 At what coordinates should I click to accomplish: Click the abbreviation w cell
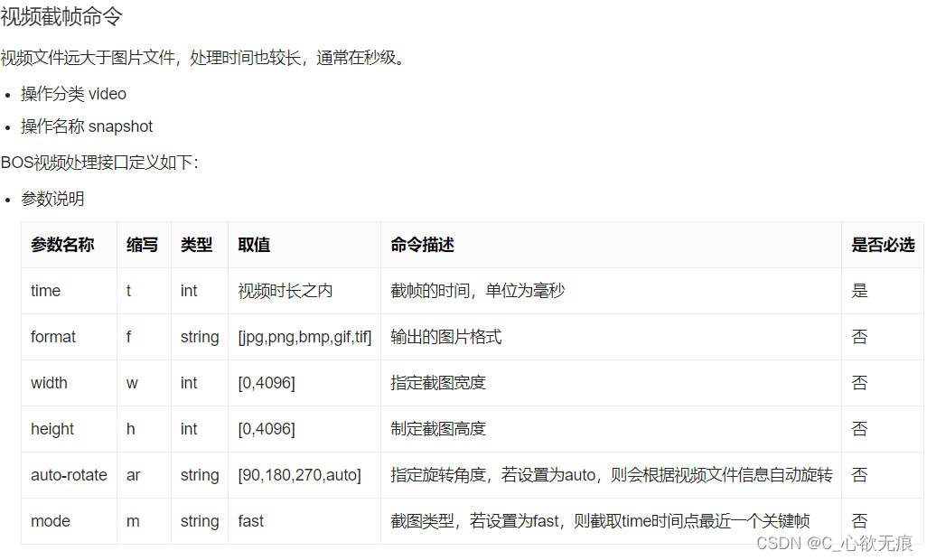(133, 383)
